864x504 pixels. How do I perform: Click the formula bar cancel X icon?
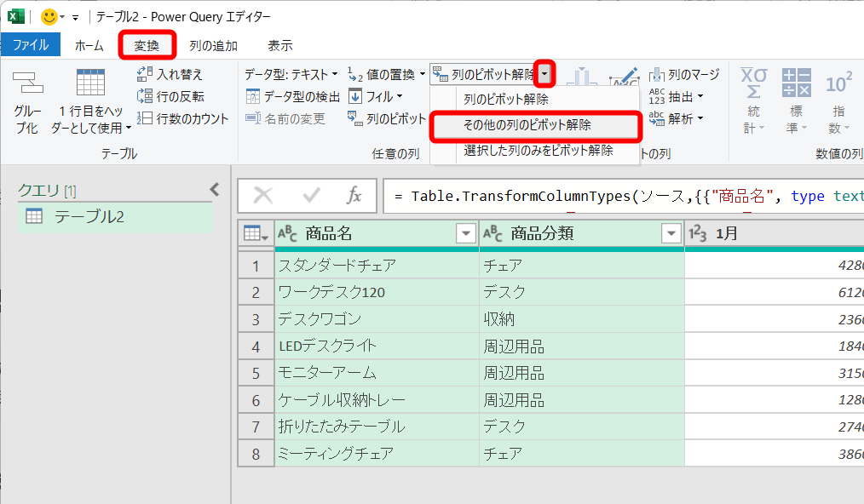point(262,195)
